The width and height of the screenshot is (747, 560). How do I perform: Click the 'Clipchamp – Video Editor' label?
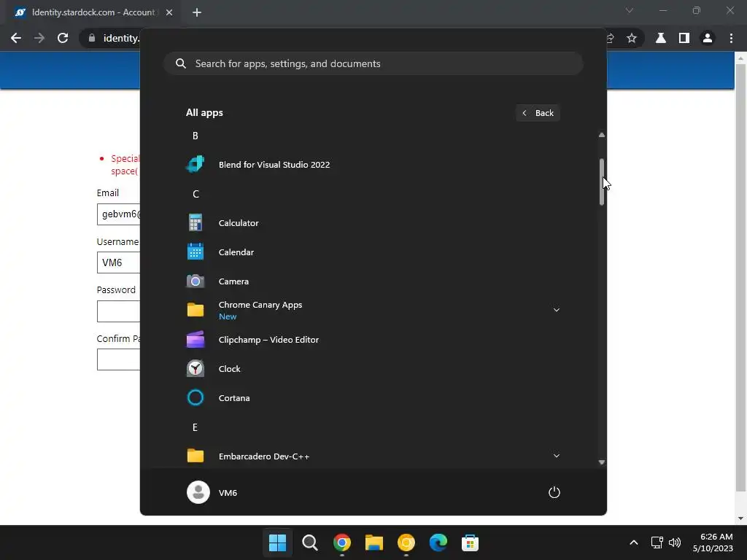268,340
